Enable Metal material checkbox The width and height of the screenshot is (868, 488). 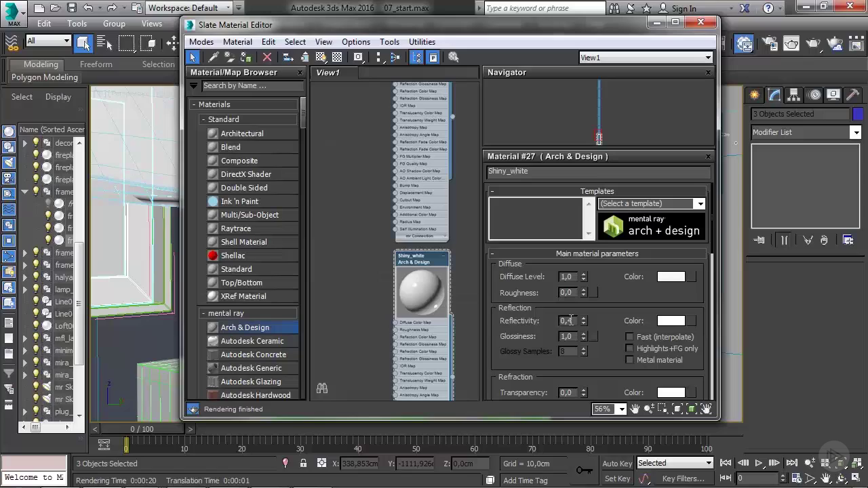coord(629,360)
